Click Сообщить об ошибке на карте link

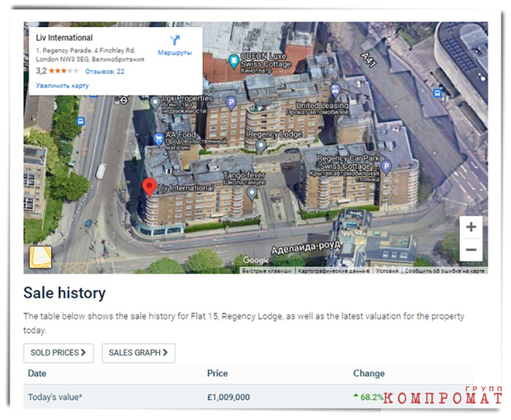(445, 271)
